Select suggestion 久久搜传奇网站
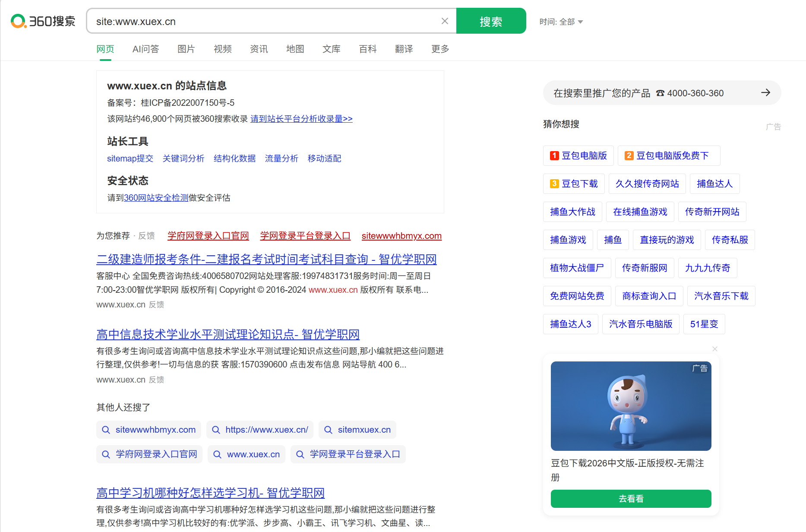806x532 pixels. point(647,184)
